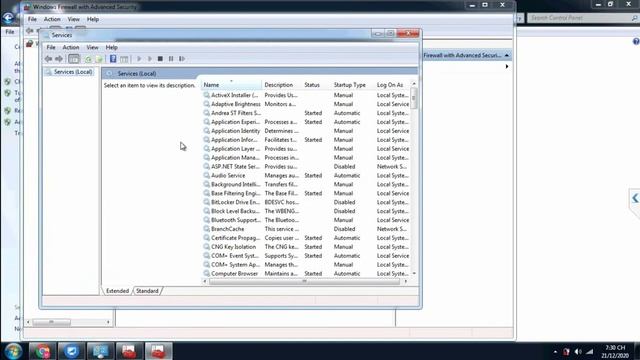The image size is (640, 360).
Task: Expand submenu arrow below Firewall actions header
Action: [507, 67]
